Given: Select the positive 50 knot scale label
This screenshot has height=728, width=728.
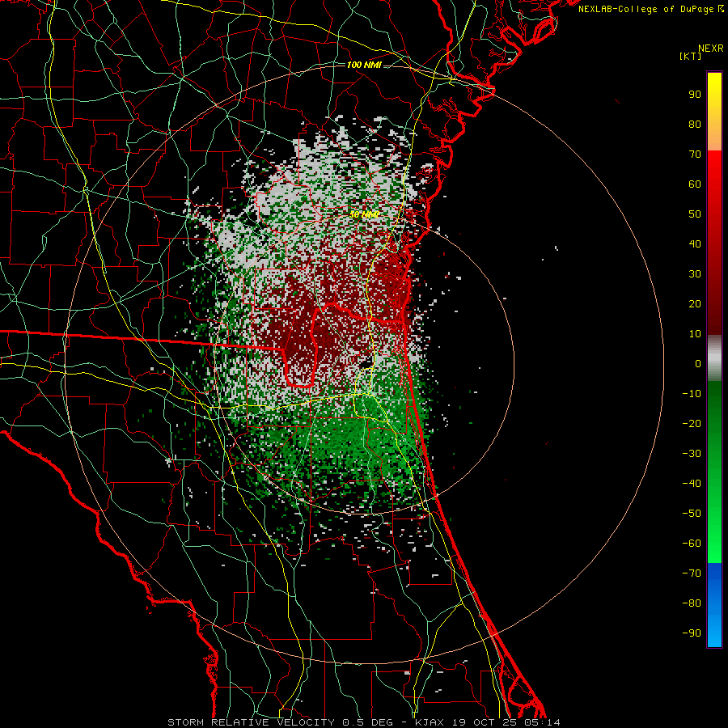Looking at the screenshot, I should coord(695,214).
